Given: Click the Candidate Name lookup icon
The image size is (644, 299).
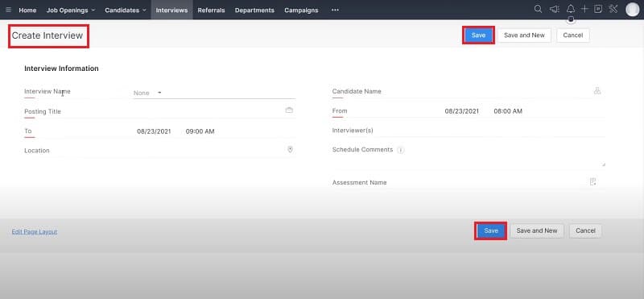Looking at the screenshot, I should [597, 90].
